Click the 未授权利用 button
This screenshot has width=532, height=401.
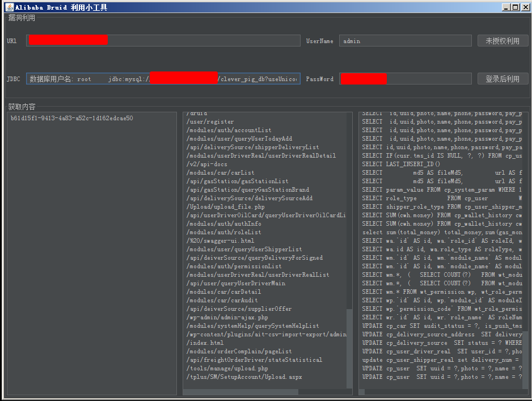point(503,41)
